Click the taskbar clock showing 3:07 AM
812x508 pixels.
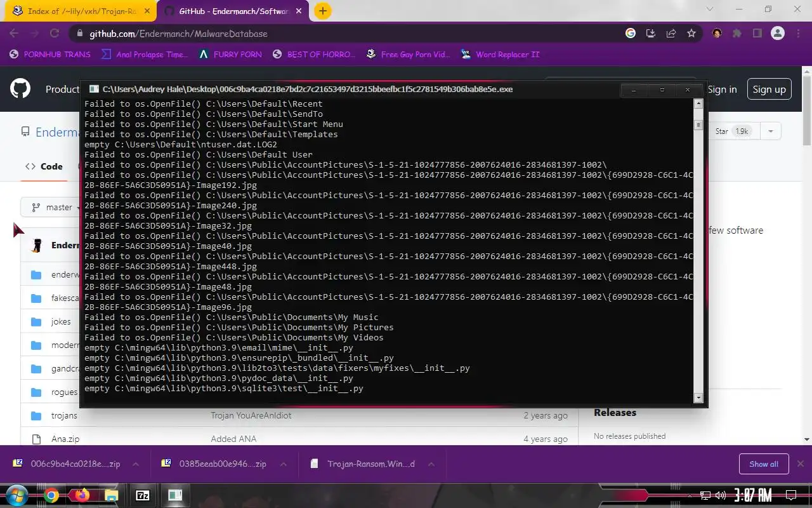753,495
